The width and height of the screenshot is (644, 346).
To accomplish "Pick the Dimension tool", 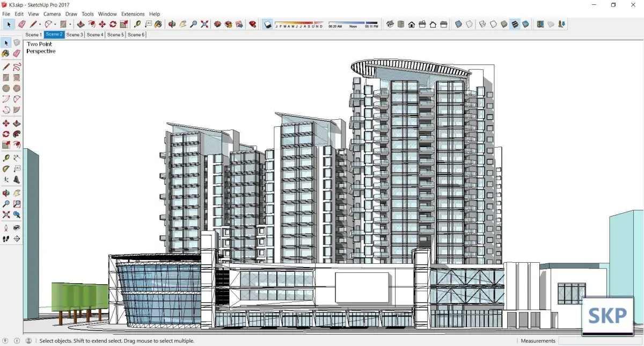I will pyautogui.click(x=17, y=158).
